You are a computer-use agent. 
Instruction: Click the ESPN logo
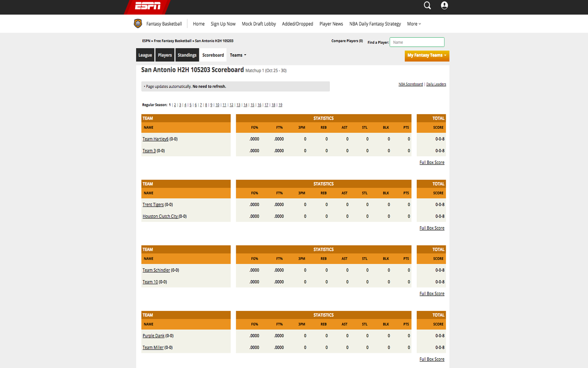coord(147,6)
